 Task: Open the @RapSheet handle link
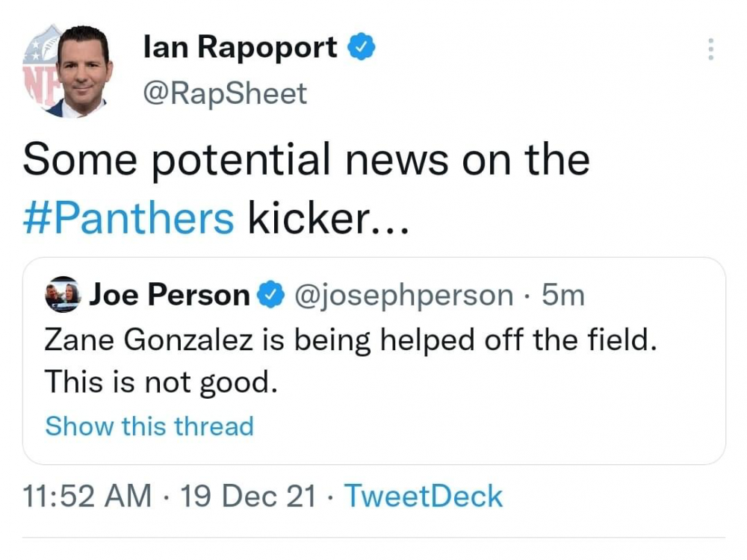pos(225,93)
